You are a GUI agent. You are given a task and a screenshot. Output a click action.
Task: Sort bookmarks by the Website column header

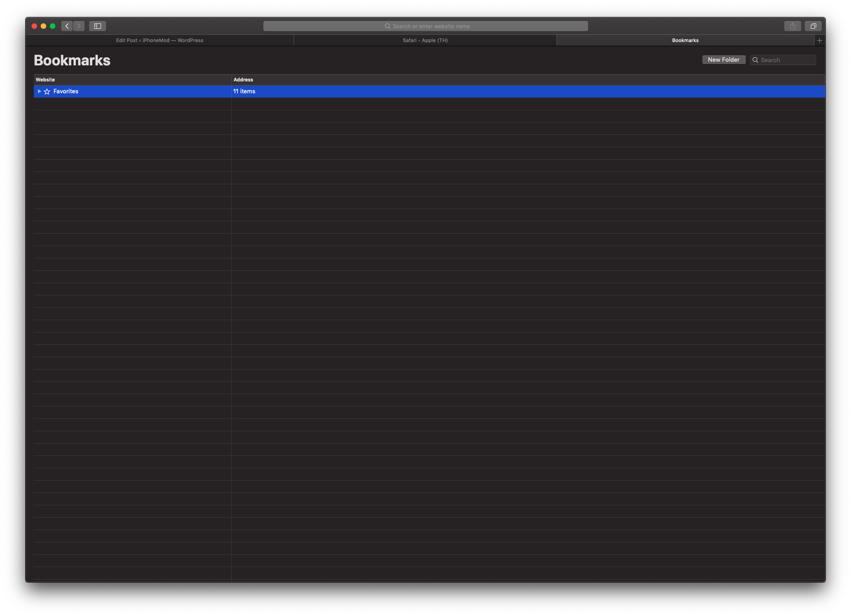[x=45, y=80]
